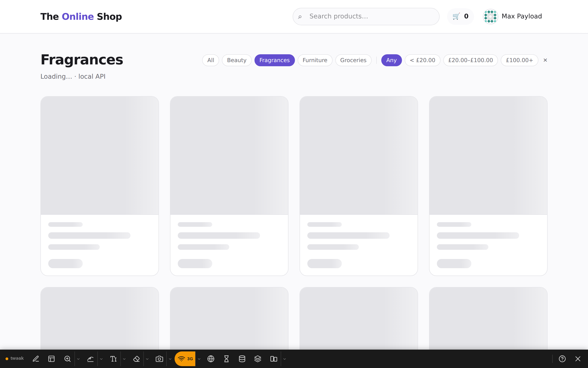Expand the draw tool options arrow

pos(101,359)
